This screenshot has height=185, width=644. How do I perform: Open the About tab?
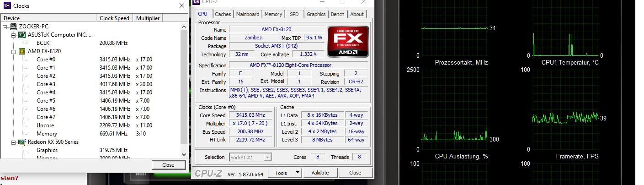click(357, 14)
